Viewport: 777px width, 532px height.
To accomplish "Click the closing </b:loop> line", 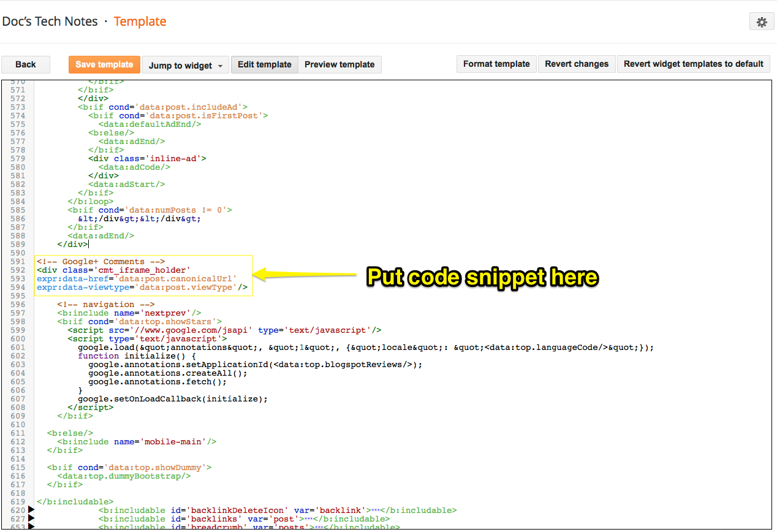I will click(x=91, y=201).
